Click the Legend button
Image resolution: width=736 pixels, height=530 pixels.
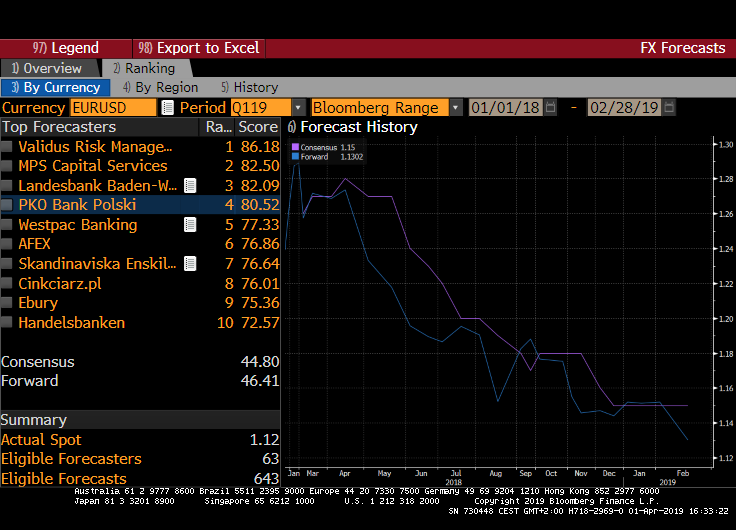(x=66, y=48)
